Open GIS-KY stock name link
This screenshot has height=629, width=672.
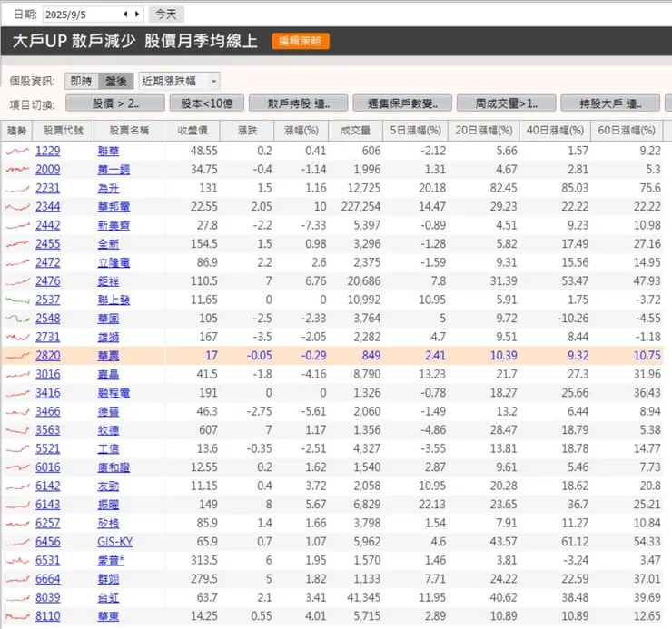(114, 542)
